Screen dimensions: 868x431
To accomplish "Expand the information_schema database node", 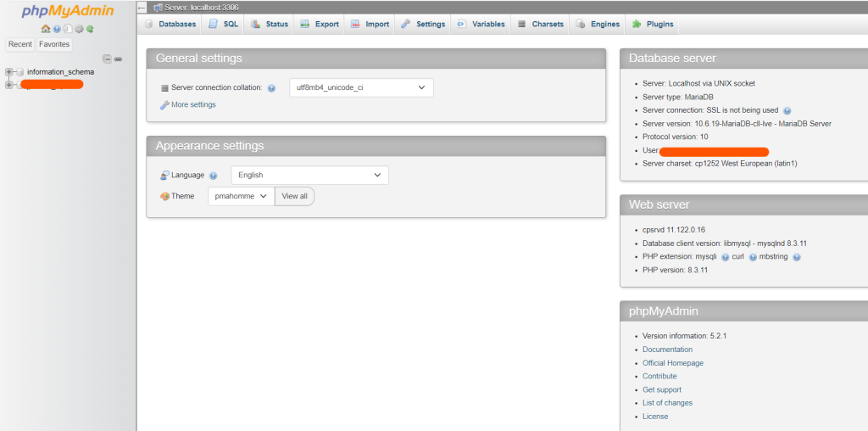I will coord(8,72).
